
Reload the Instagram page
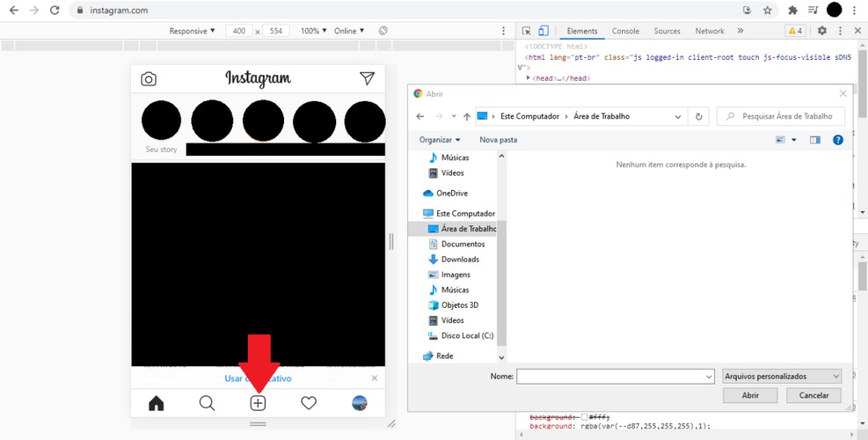tap(55, 10)
